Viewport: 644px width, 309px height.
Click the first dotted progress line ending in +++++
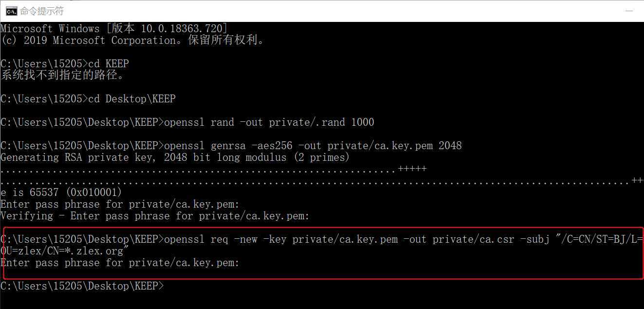click(x=214, y=169)
